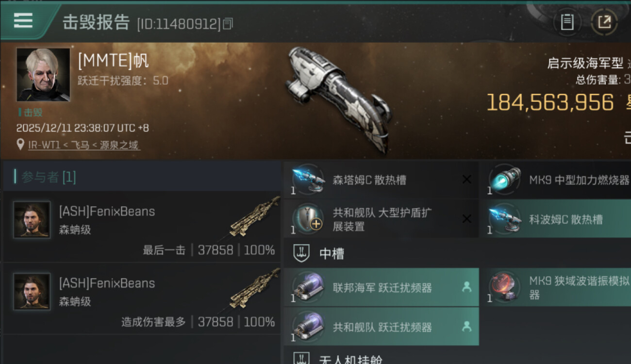631x364 pixels.
Task: Copy the kill report ID
Action: 228,24
